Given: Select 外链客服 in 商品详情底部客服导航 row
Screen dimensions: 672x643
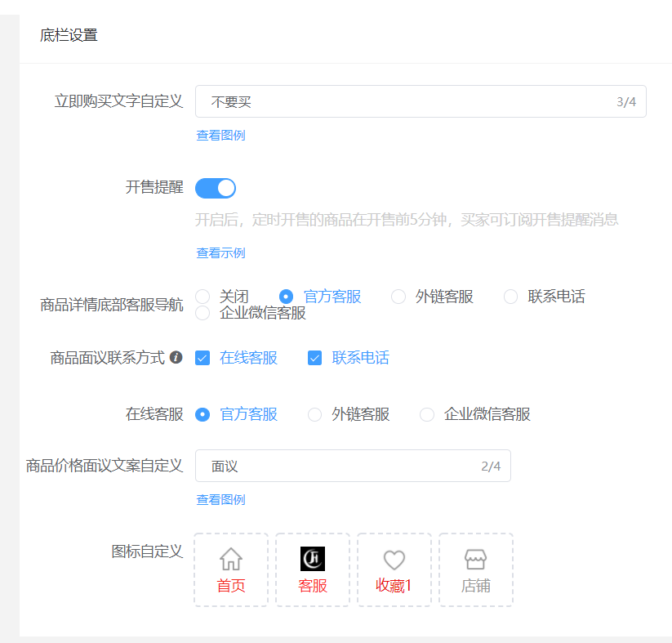Looking at the screenshot, I should [398, 297].
